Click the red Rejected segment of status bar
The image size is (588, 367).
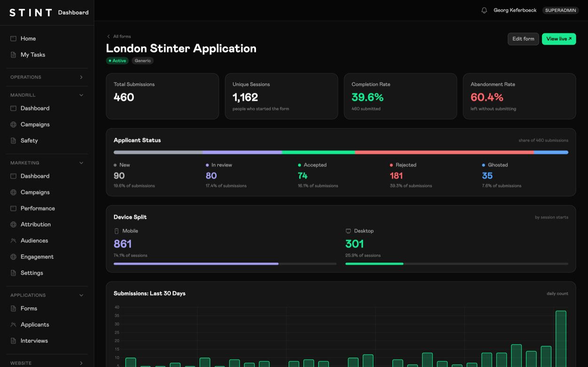(x=445, y=152)
